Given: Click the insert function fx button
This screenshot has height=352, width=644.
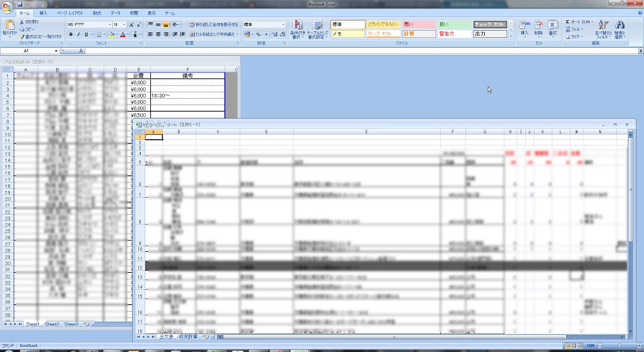Looking at the screenshot, I should (81, 50).
